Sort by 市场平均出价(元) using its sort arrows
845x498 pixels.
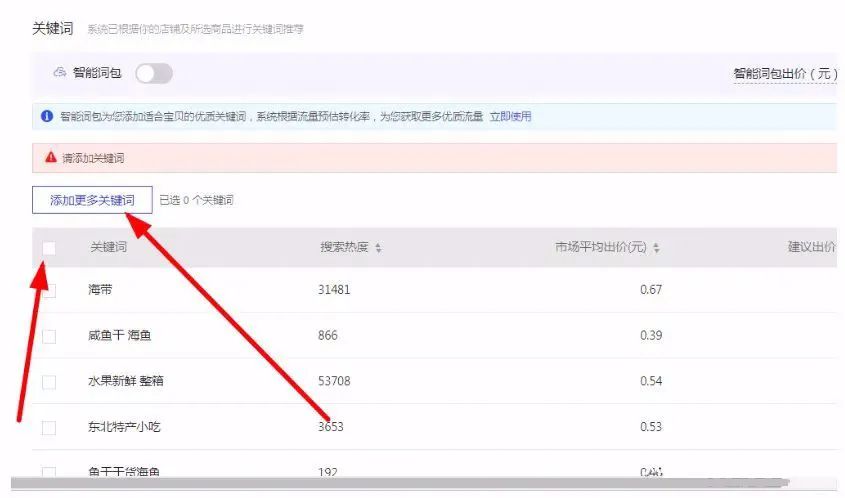coord(656,248)
